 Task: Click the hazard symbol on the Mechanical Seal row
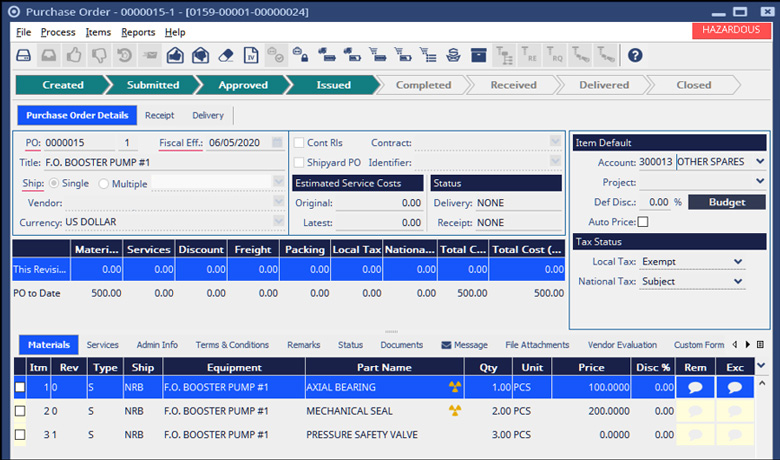coord(456,411)
